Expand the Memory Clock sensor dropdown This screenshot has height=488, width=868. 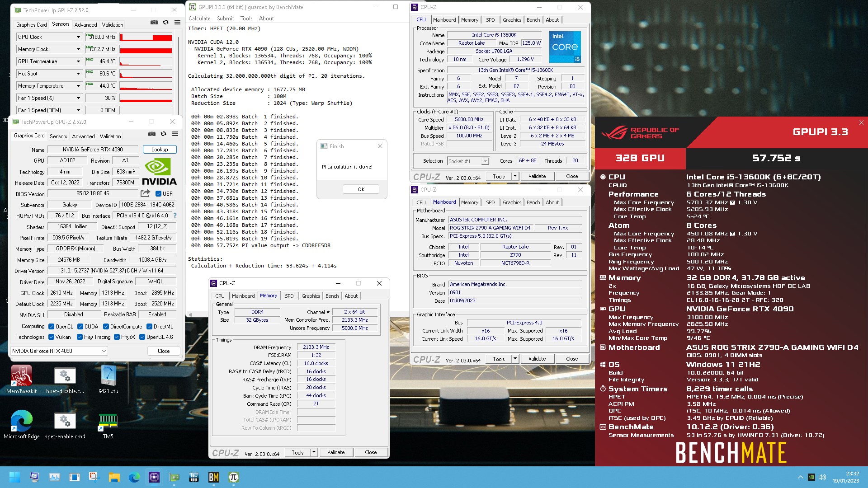[x=78, y=49]
